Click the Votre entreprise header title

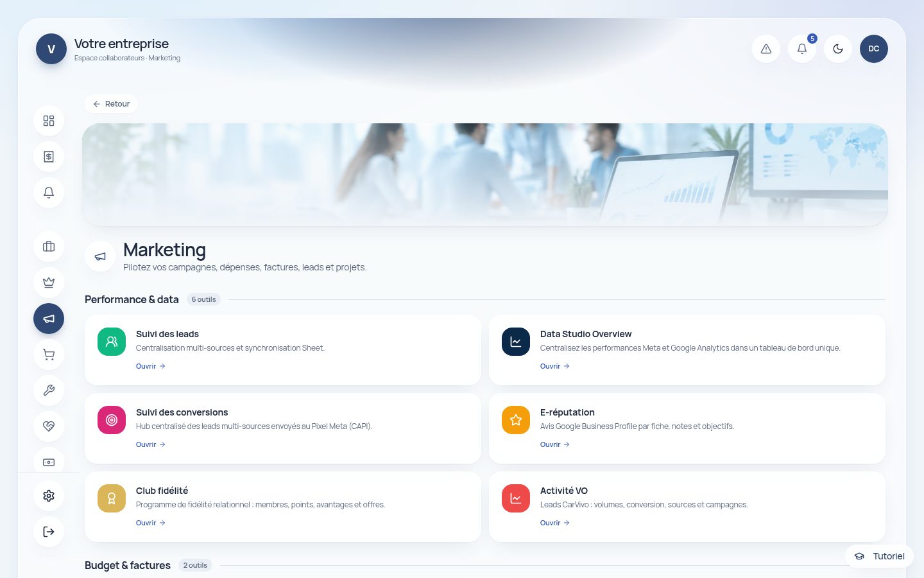tap(121, 44)
